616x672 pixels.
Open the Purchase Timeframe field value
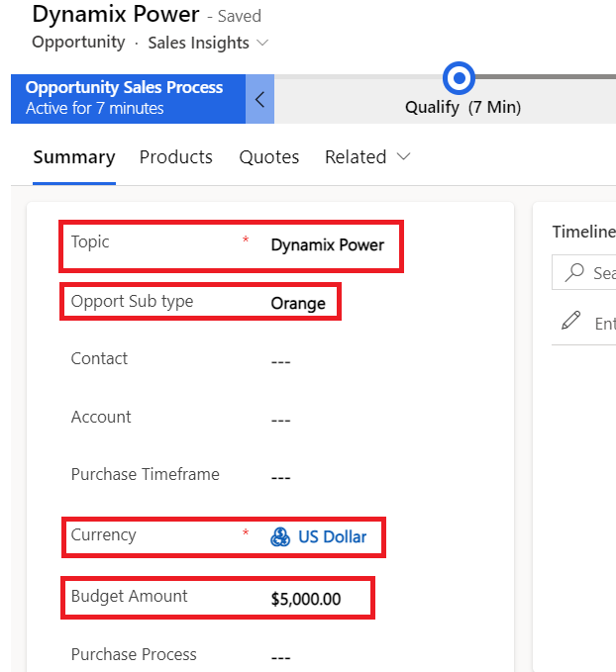click(x=281, y=477)
